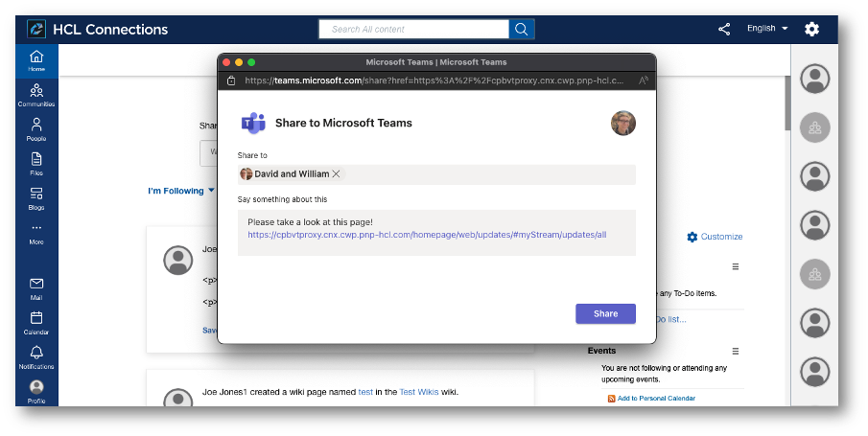Viewport: 868px width, 436px height.
Task: Open Files in the sidebar
Action: (36, 164)
